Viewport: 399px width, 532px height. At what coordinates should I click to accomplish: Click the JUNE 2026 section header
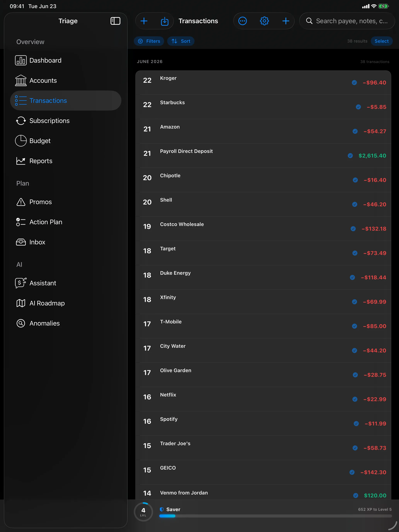[x=150, y=61]
